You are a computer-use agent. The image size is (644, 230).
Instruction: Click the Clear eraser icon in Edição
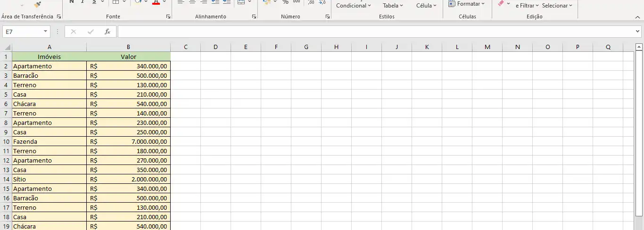(x=501, y=3)
